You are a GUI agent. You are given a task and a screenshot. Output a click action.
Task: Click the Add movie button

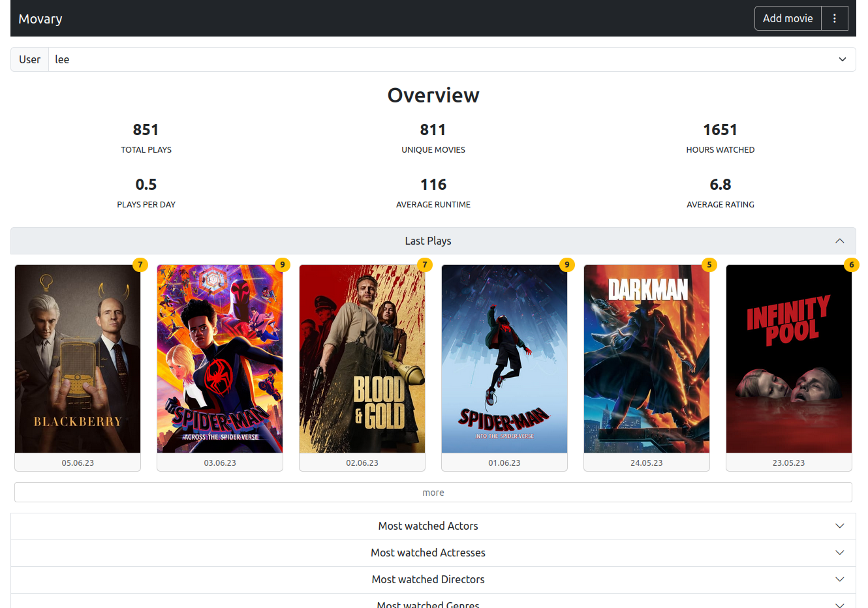point(788,18)
